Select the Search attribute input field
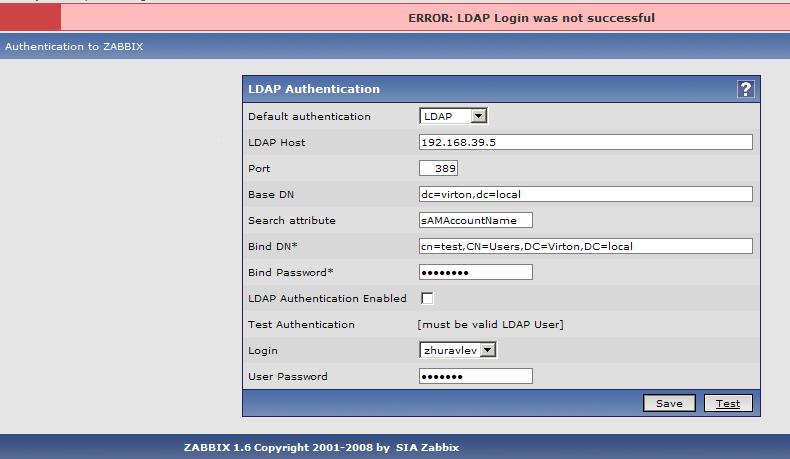Image resolution: width=790 pixels, height=459 pixels. pos(476,220)
